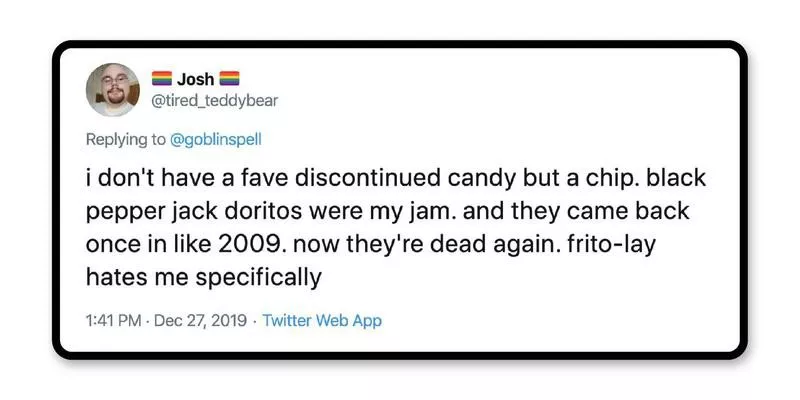Click the rainbow flag after Josh's name
This screenshot has width=800, height=400.
[x=229, y=76]
